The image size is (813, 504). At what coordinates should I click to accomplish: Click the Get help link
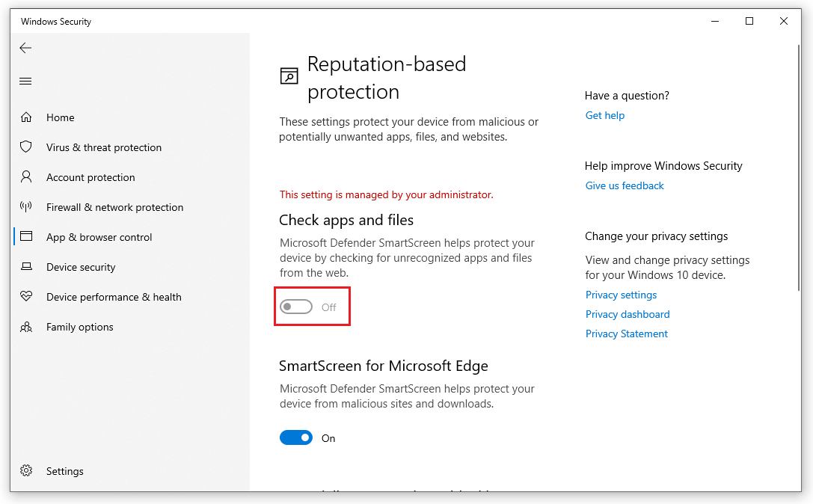coord(604,115)
